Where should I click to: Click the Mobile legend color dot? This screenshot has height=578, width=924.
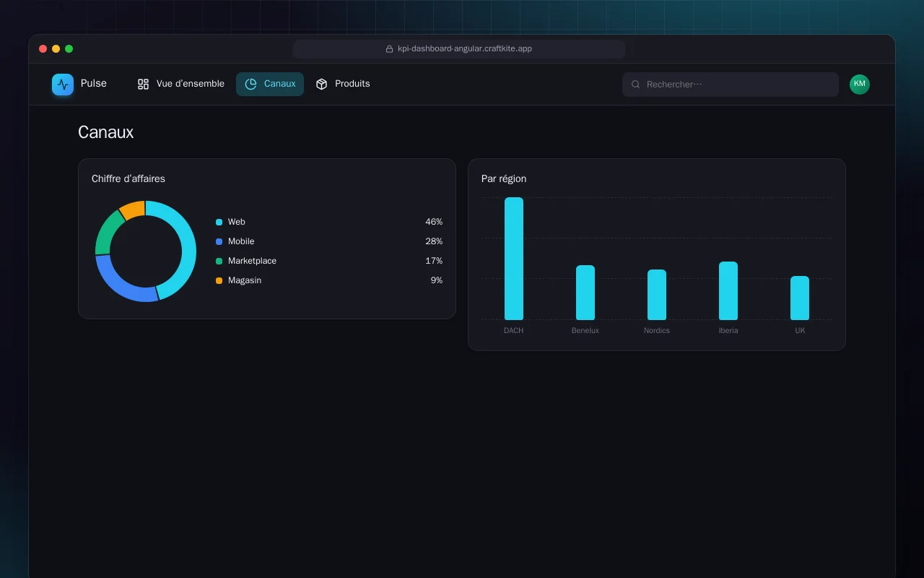click(x=219, y=241)
